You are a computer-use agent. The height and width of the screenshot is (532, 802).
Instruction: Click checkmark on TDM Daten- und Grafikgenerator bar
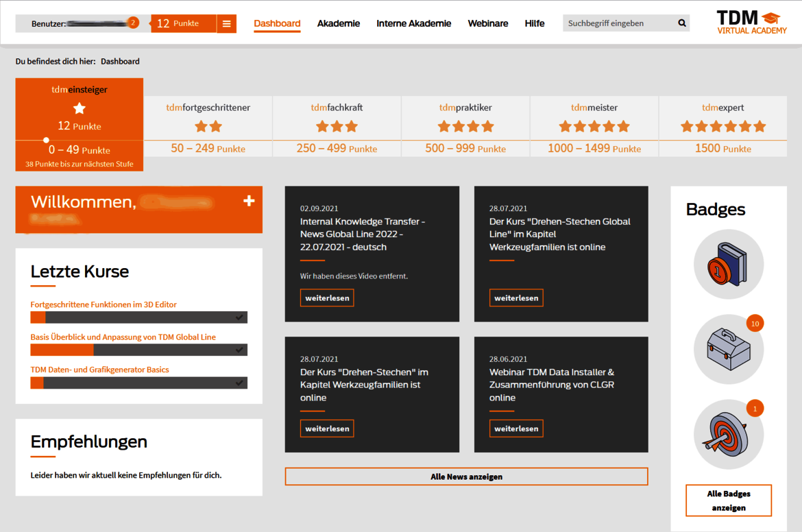[x=239, y=383]
